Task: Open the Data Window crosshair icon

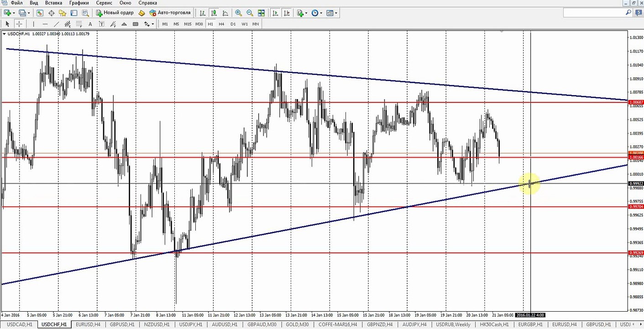Action: [x=51, y=13]
